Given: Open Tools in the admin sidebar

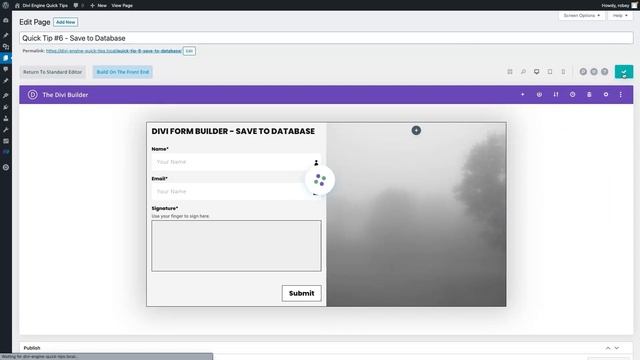Looking at the screenshot, I should 6,130.
